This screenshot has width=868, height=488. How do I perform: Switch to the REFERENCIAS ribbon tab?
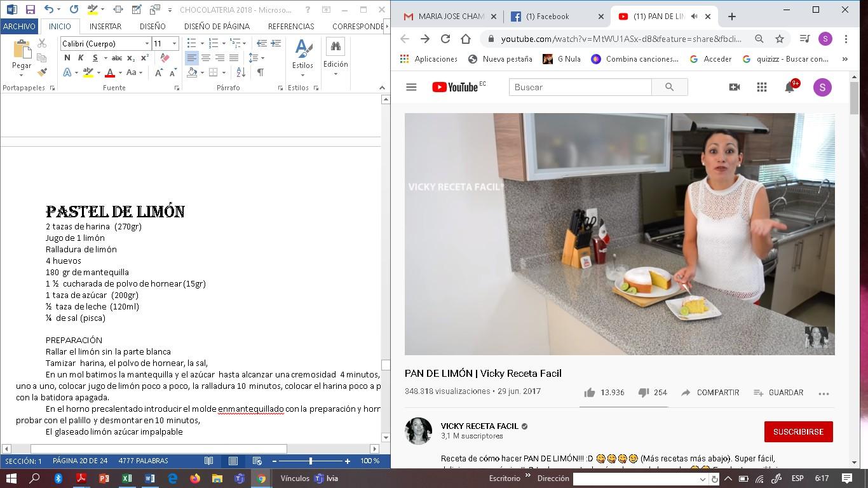click(291, 26)
